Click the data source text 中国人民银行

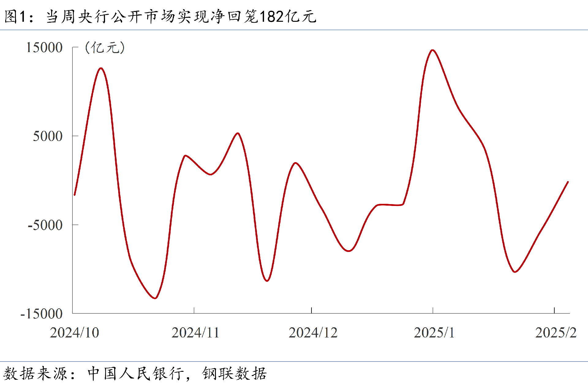click(136, 374)
